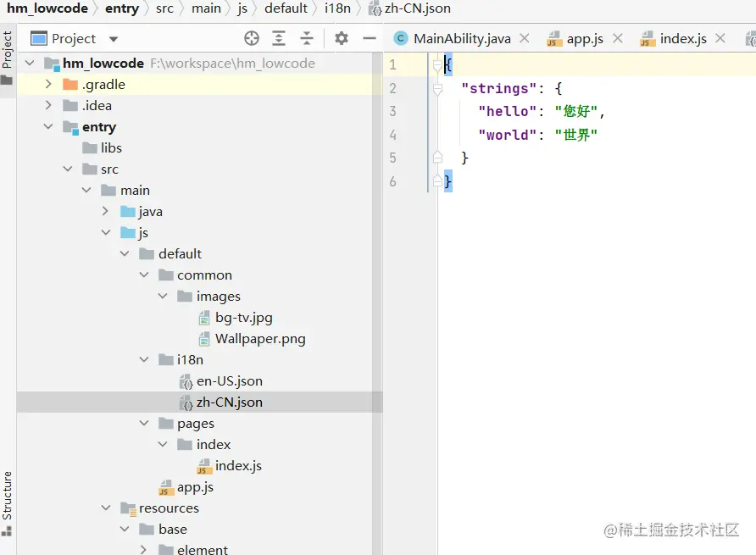Click the java source folder icon
The width and height of the screenshot is (756, 555).
click(x=128, y=212)
